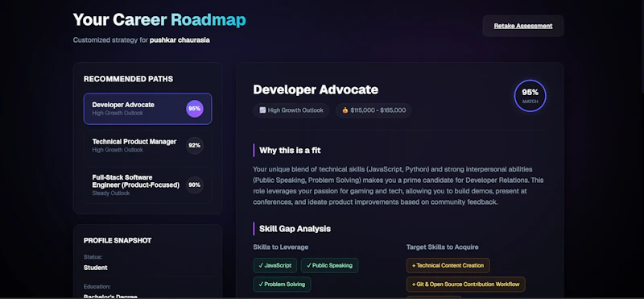Click the 95% MATCH circular indicator
This screenshot has height=299, width=644.
[x=530, y=96]
